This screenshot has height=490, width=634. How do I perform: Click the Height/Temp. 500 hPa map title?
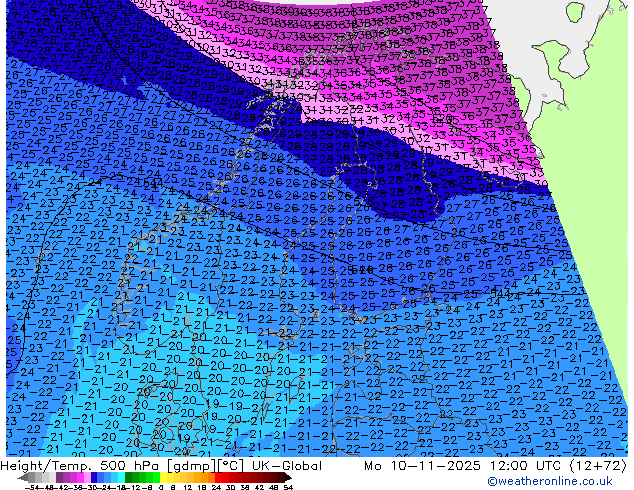161,466
